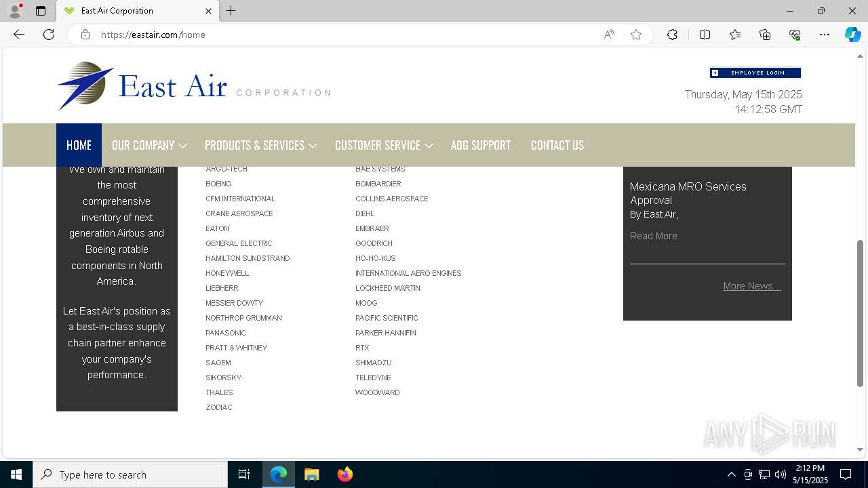Click the page vertical scrollbar thumb
Image resolution: width=868 pixels, height=488 pixels.
click(x=860, y=313)
